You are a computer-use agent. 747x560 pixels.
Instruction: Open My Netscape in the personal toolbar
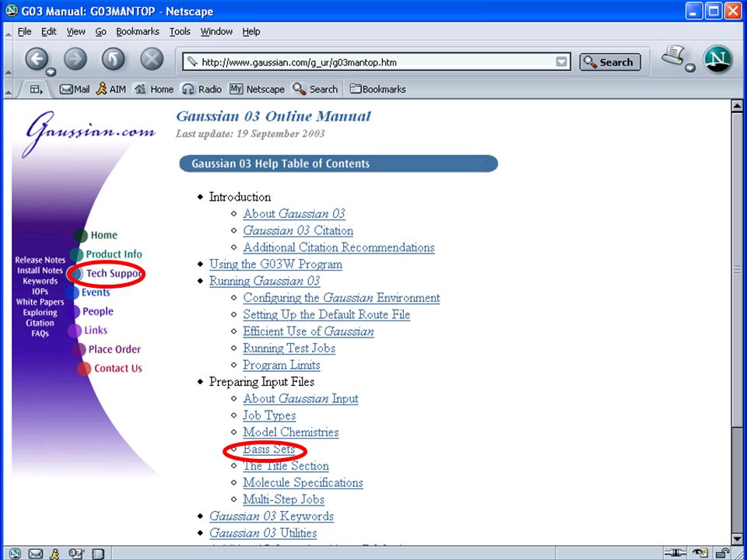point(257,89)
